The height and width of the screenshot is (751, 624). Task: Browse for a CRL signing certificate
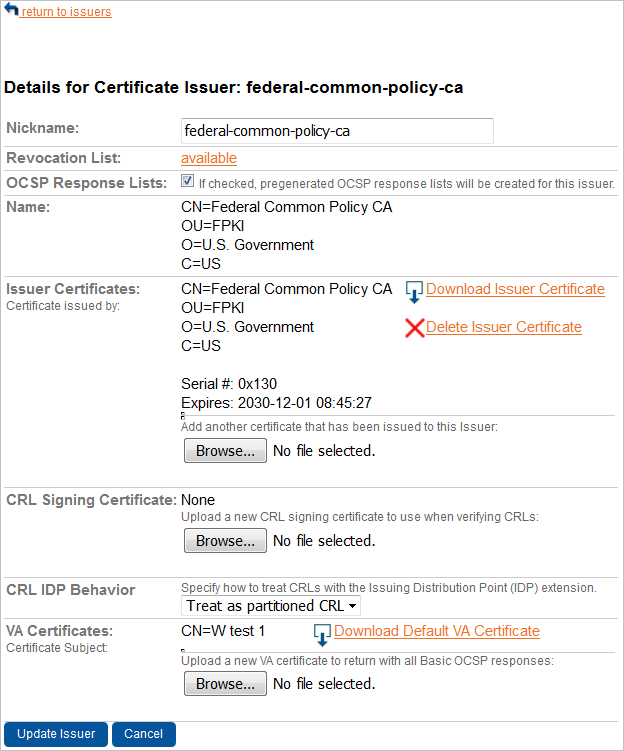coord(225,541)
